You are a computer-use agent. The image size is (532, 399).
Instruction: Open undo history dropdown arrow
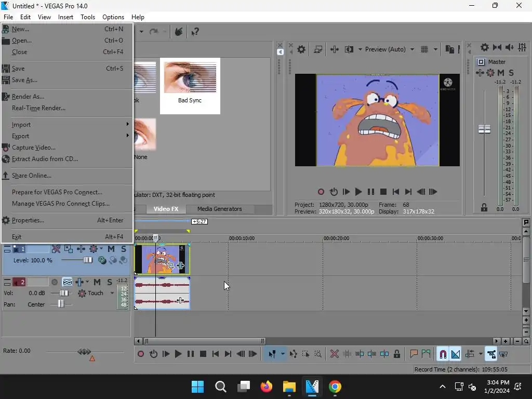pyautogui.click(x=141, y=32)
